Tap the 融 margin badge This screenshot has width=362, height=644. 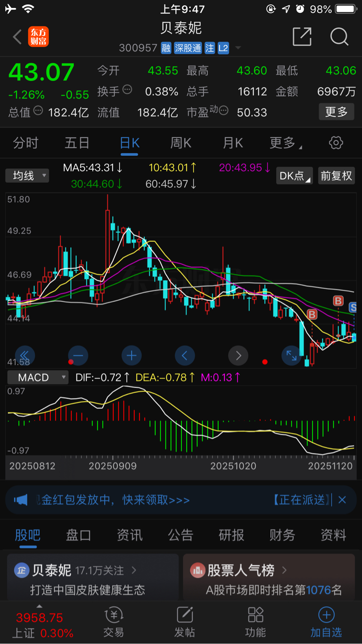(165, 48)
